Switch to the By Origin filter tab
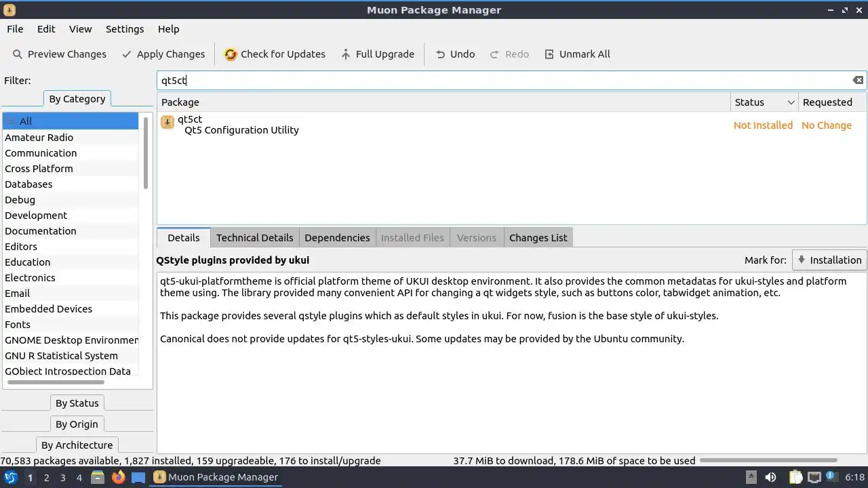 (x=77, y=424)
